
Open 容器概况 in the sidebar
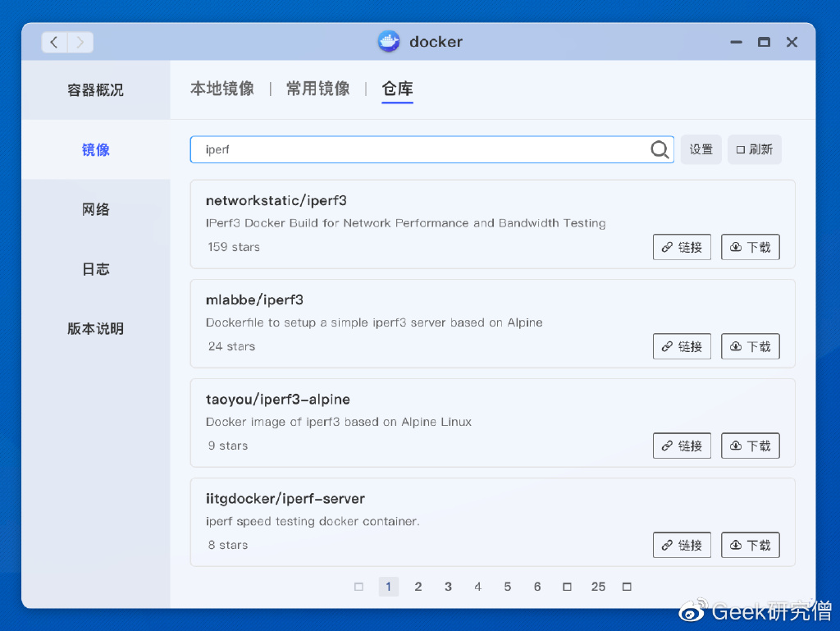(x=96, y=90)
